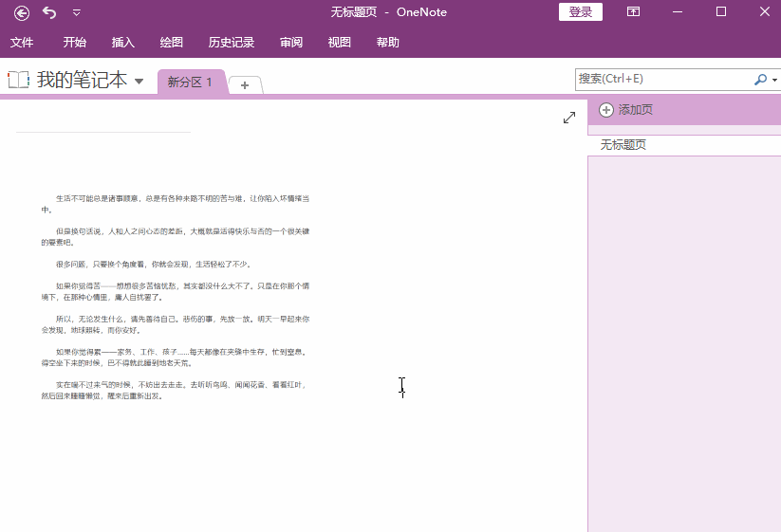The width and height of the screenshot is (781, 532).
Task: Click the paragraph starting 如果你觉得苦
Action: pyautogui.click(x=176, y=292)
